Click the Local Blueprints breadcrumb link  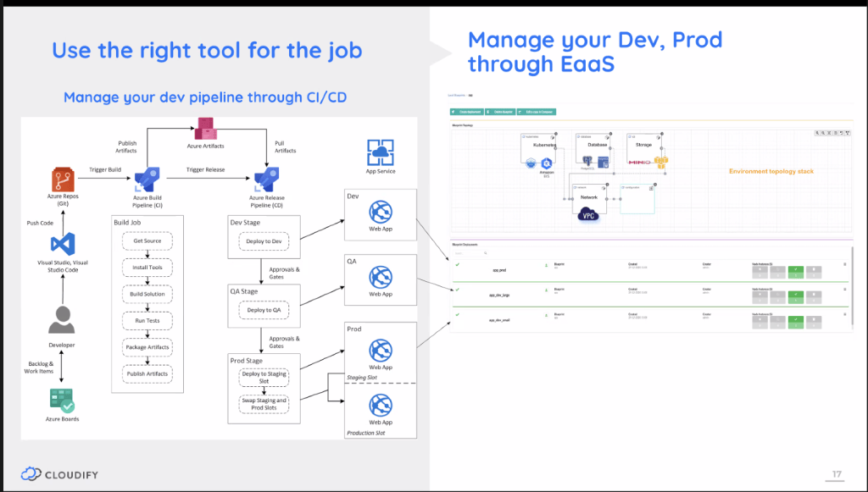coord(457,95)
